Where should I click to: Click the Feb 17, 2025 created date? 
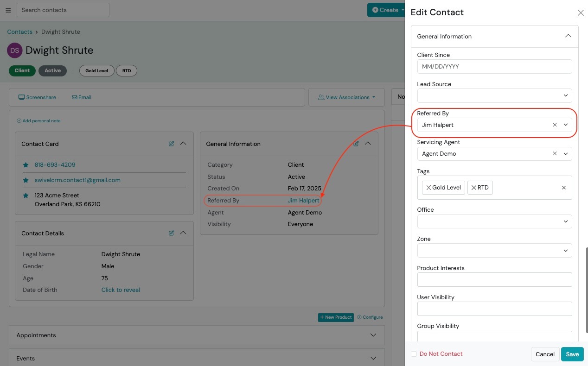(304, 189)
